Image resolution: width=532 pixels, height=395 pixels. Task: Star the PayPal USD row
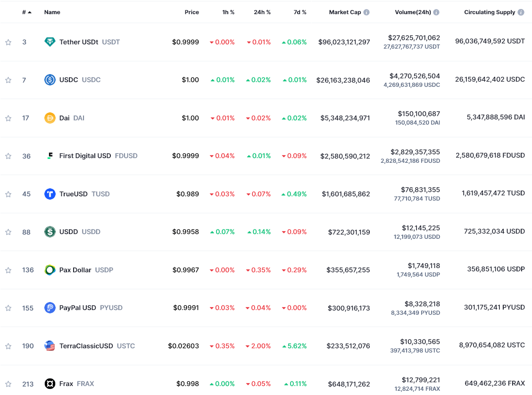coord(8,308)
